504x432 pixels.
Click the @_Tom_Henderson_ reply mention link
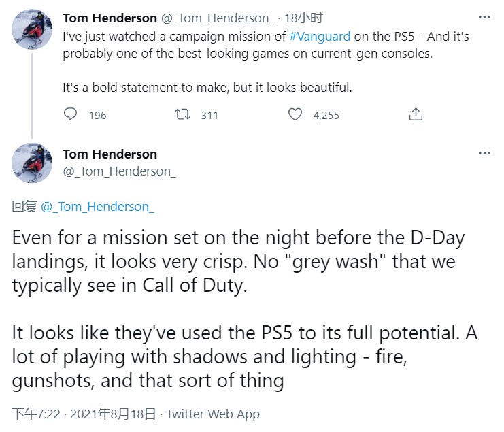[x=97, y=207]
